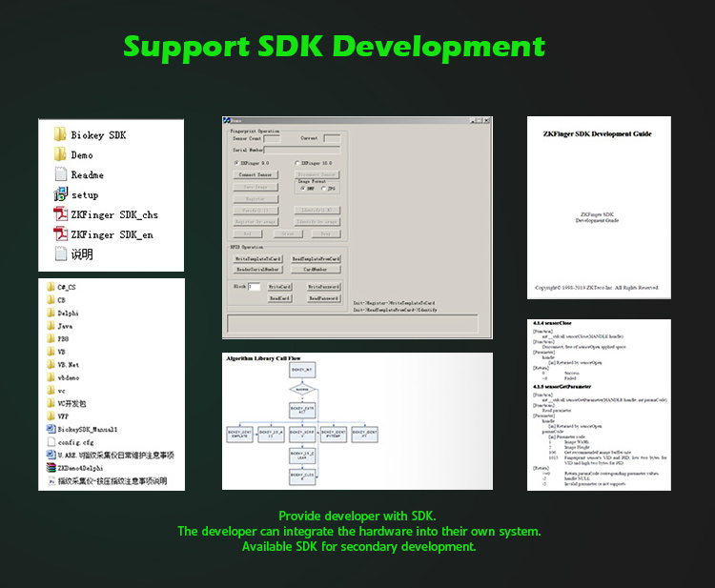Open the VFP folder icon
Screen dimensions: 715x588
pyautogui.click(x=51, y=416)
